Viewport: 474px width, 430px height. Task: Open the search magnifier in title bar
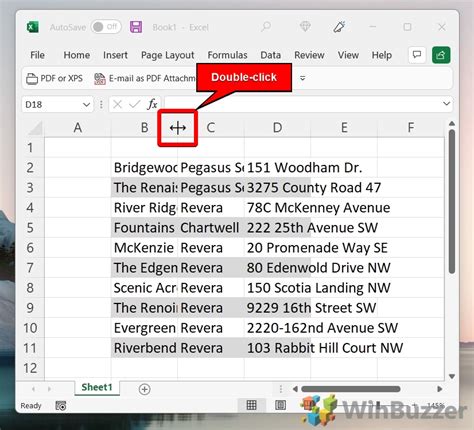click(x=266, y=27)
